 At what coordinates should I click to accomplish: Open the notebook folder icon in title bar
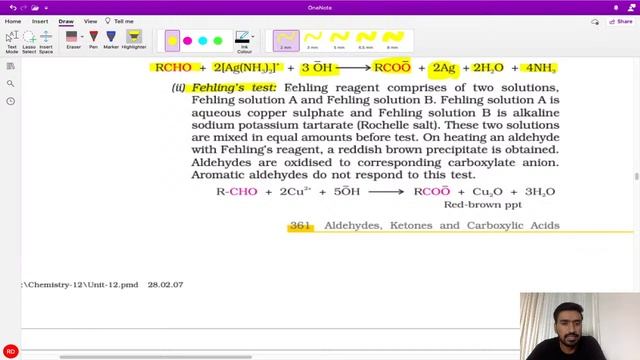tap(35, 8)
